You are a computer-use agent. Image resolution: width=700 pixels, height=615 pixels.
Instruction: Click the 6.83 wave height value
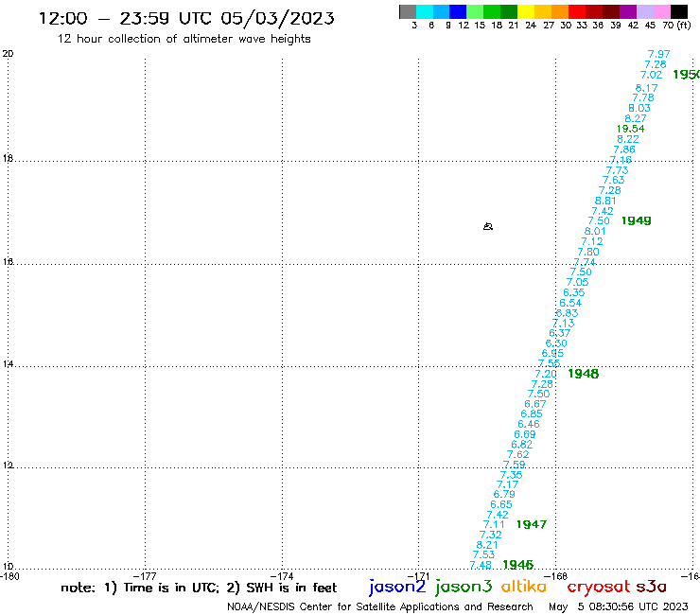pyautogui.click(x=567, y=312)
